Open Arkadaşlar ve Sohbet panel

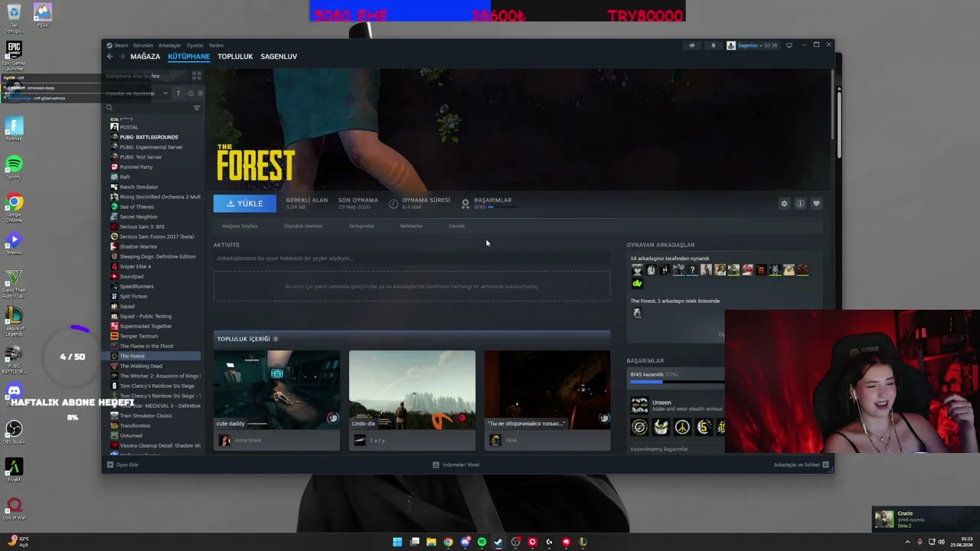(x=802, y=465)
